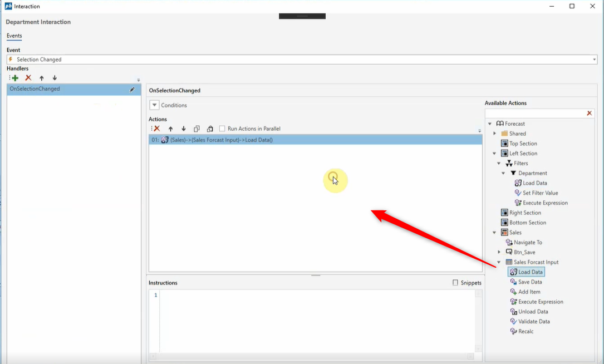This screenshot has height=364, width=604.
Task: Clear the Available Actions search box
Action: click(590, 113)
